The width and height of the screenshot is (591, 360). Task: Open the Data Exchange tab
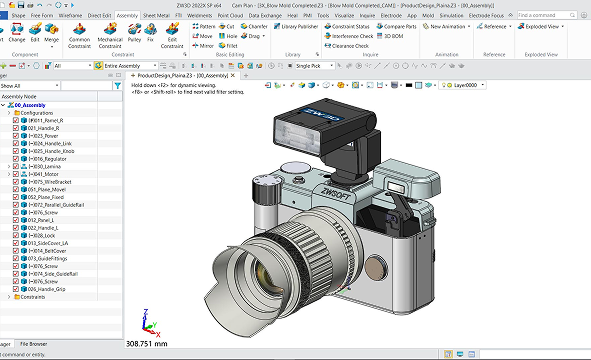(x=265, y=15)
